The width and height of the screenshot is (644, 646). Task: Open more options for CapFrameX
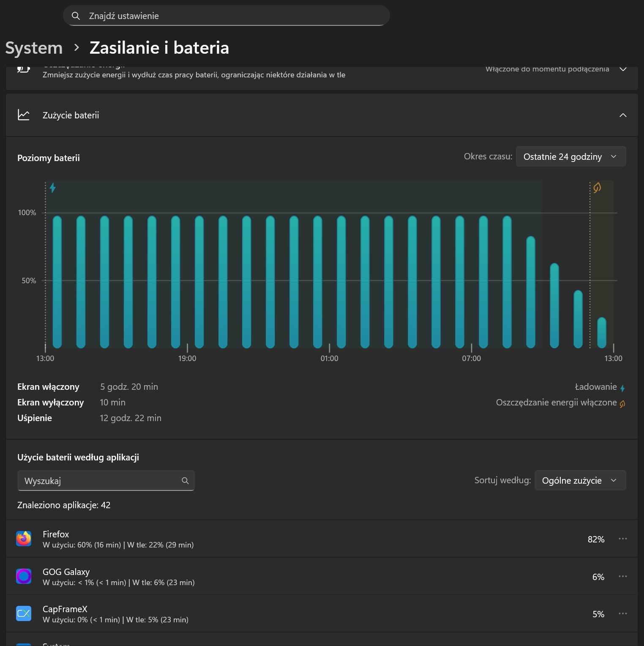pos(622,613)
